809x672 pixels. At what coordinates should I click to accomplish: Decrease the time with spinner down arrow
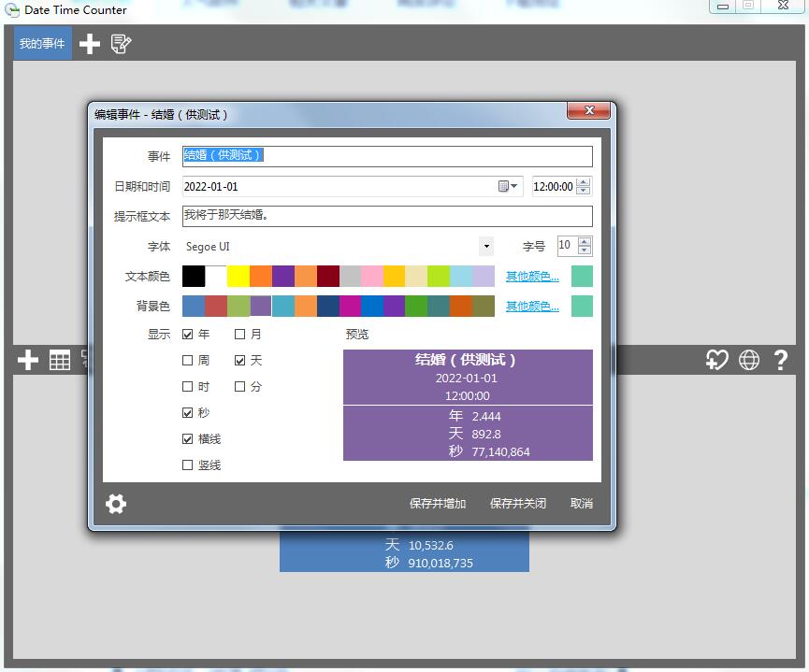[584, 191]
